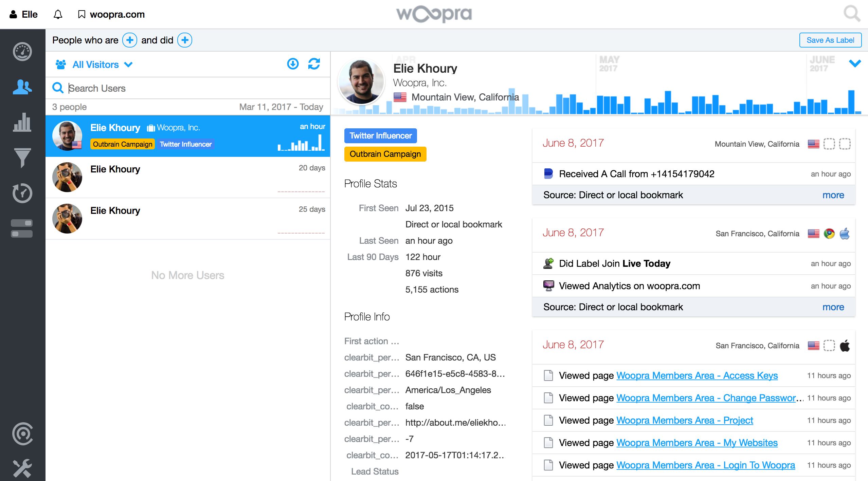Viewport: 868px width, 481px height.
Task: Click the Outbrain Campaign label in profile
Action: [x=385, y=154]
